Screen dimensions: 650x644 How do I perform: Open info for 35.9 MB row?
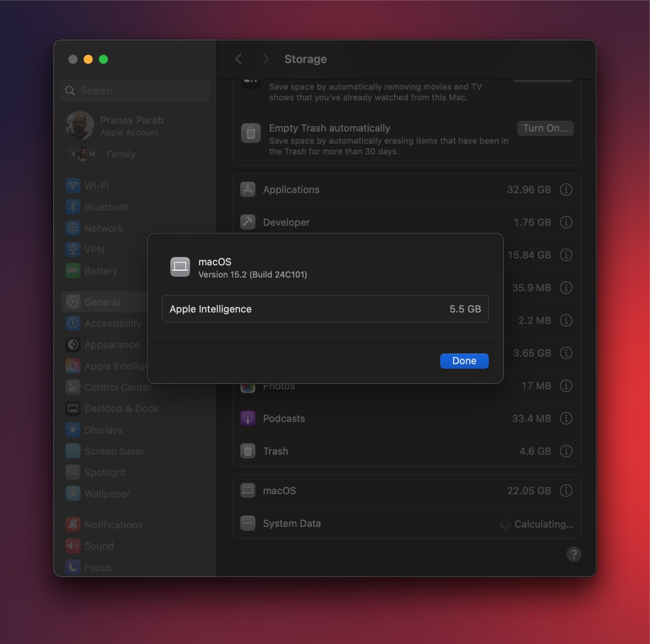pos(566,287)
